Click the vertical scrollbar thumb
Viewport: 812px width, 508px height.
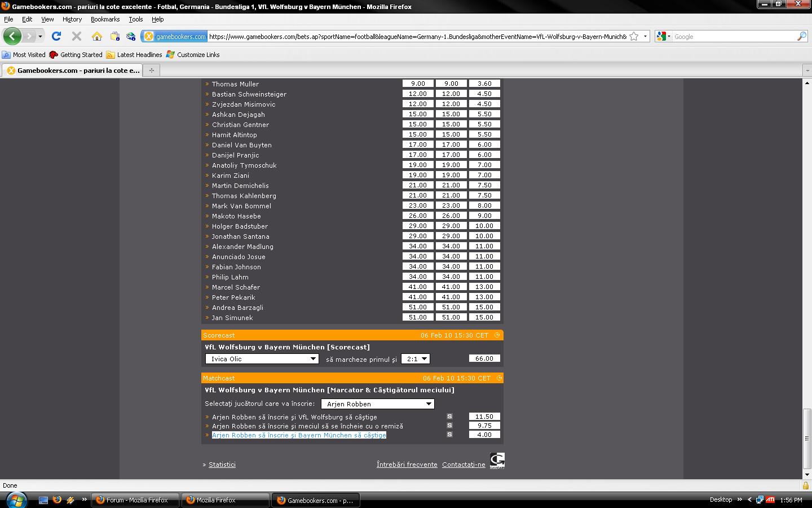click(807, 439)
